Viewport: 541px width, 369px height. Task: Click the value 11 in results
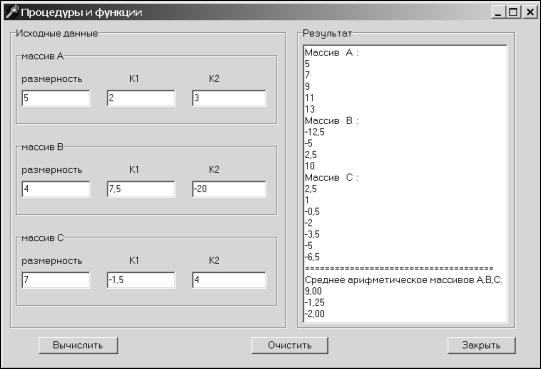click(x=309, y=98)
